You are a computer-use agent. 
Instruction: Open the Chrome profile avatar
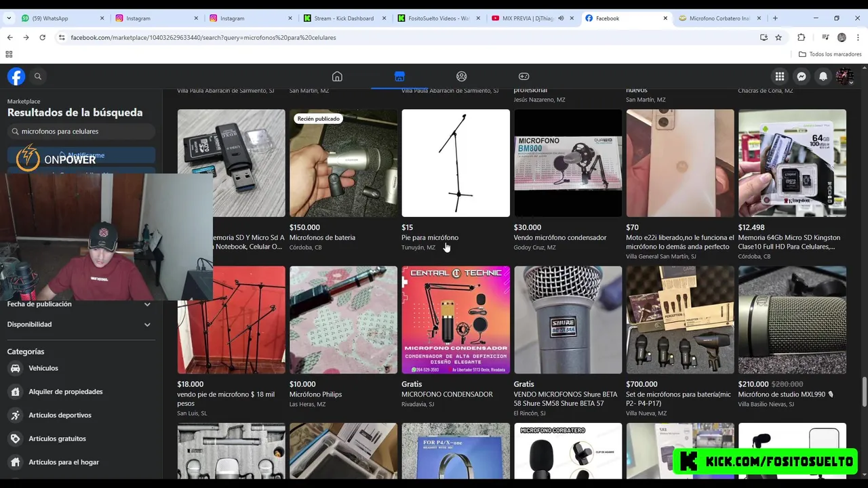pyautogui.click(x=842, y=37)
